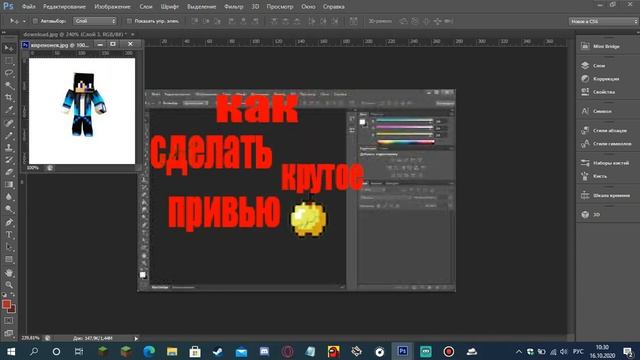640x360 pixels.
Task: Enable the Автовыбор checkbox
Action: 35,21
